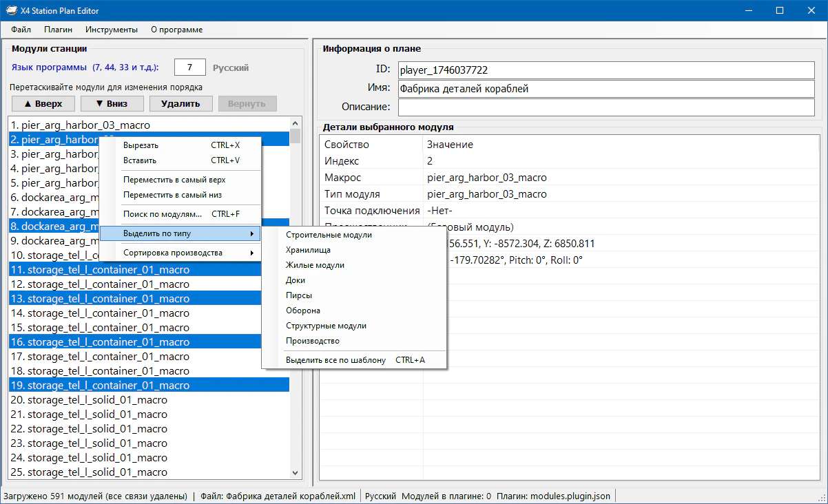Choose Вырезать from the context menu
The width and height of the screenshot is (828, 504).
[x=141, y=145]
